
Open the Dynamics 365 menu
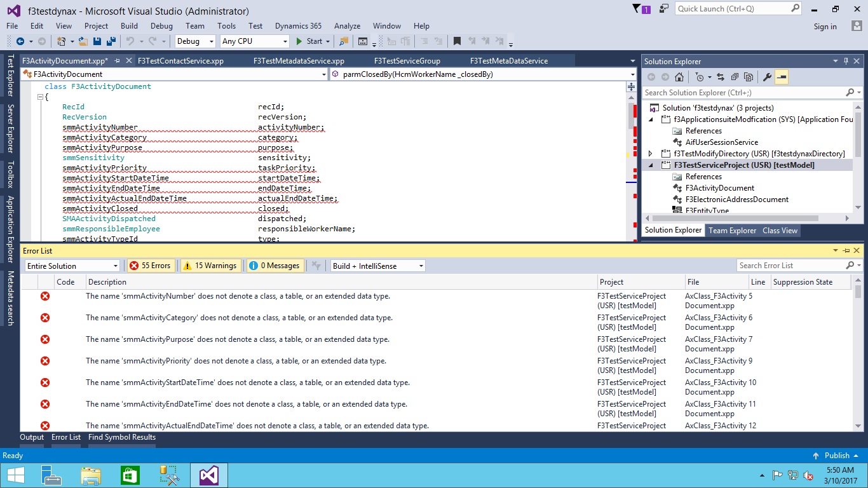tap(298, 26)
